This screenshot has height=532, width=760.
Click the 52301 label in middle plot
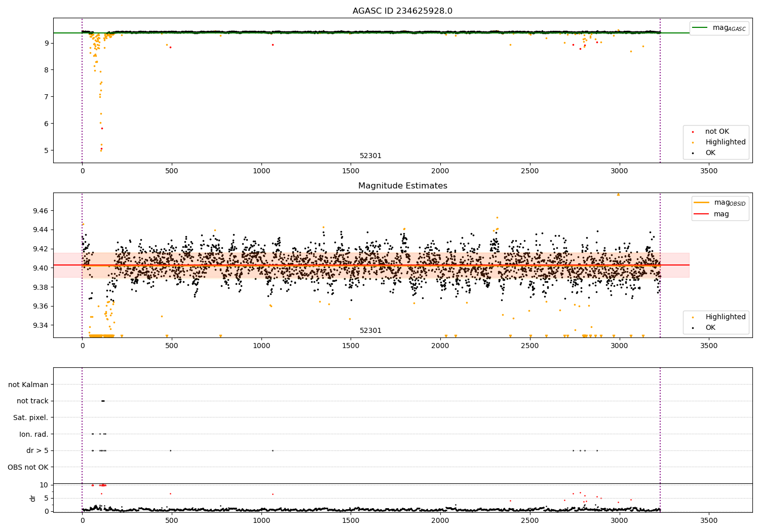(370, 331)
